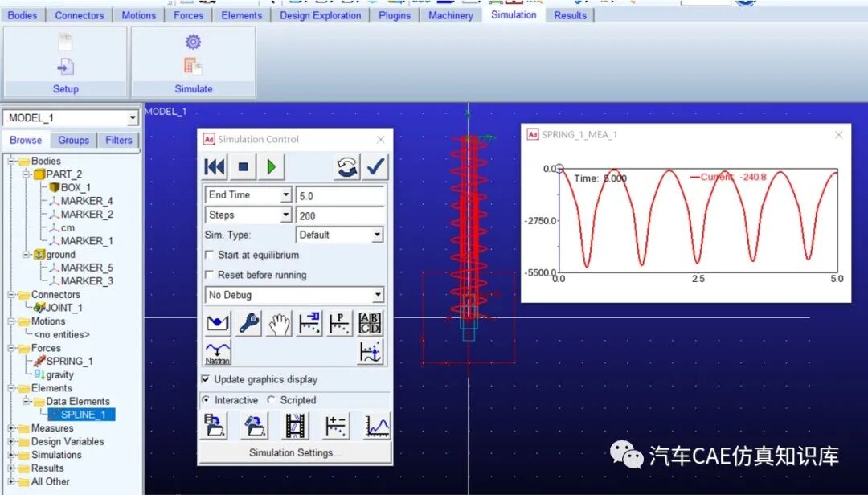Click the Simulation Settings... button
This screenshot has width=868, height=495.
(294, 452)
